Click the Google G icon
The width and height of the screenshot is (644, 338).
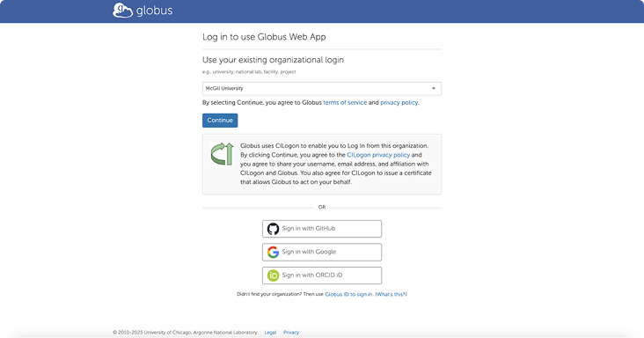[273, 252]
